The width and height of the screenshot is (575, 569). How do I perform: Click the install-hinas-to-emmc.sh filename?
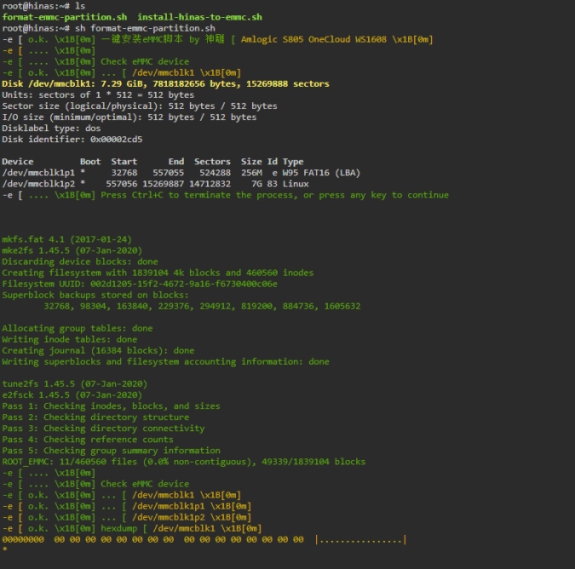200,17
